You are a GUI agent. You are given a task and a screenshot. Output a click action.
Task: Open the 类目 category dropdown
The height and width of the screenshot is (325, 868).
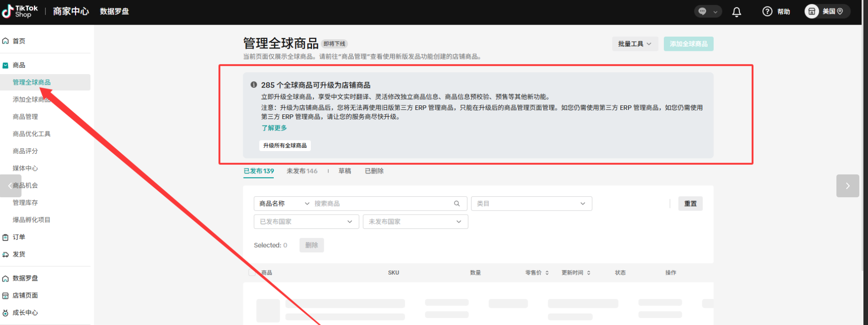click(x=532, y=204)
